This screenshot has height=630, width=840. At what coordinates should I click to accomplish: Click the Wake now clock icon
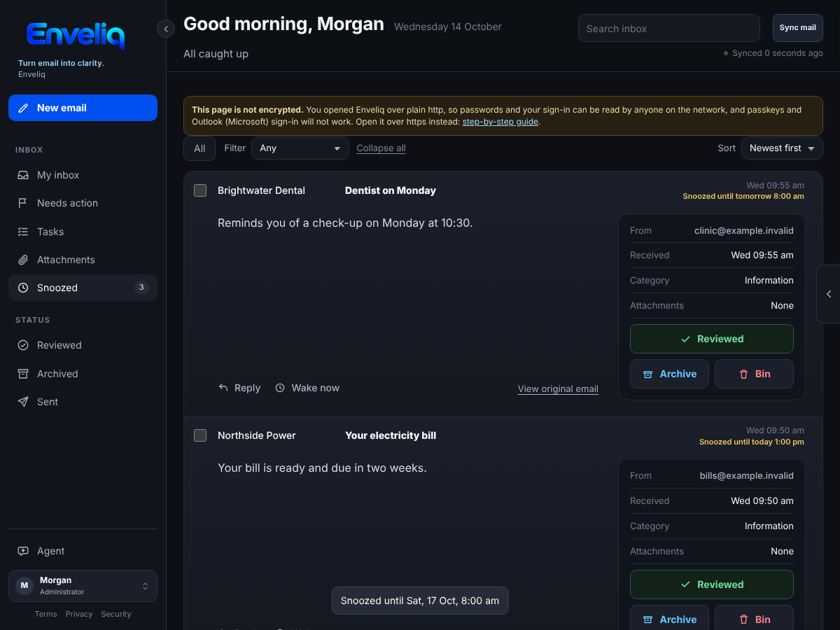[x=280, y=388]
